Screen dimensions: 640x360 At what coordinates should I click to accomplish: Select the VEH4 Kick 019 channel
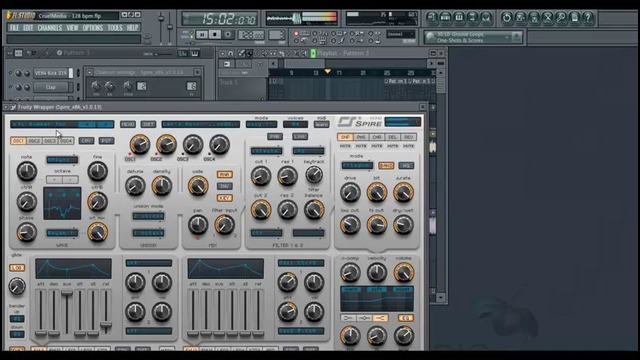[x=51, y=73]
